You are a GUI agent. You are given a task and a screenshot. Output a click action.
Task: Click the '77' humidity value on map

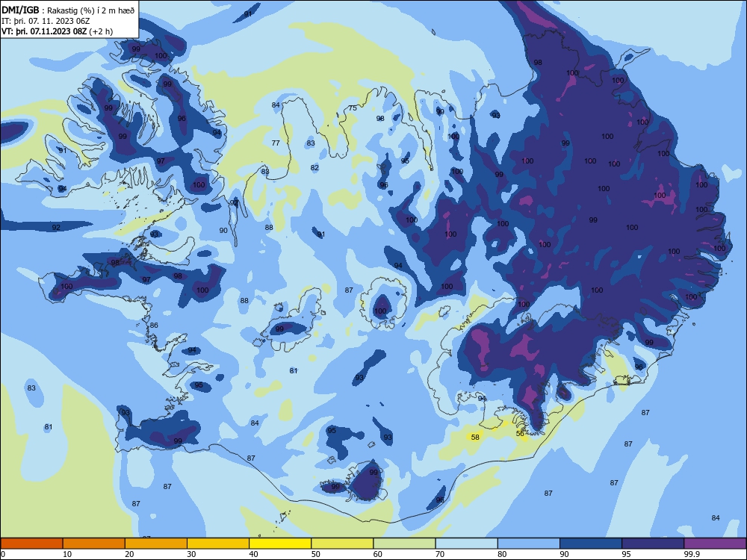click(x=276, y=143)
